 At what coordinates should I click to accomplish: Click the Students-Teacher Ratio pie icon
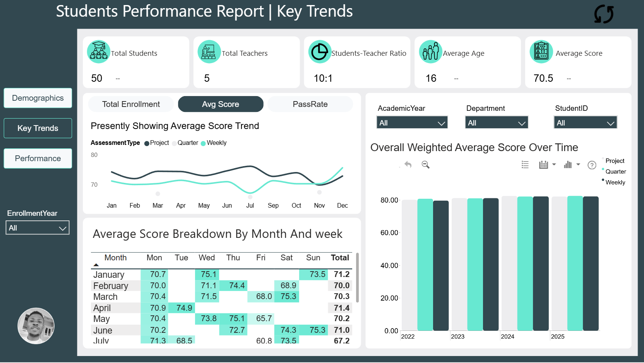coord(320,52)
